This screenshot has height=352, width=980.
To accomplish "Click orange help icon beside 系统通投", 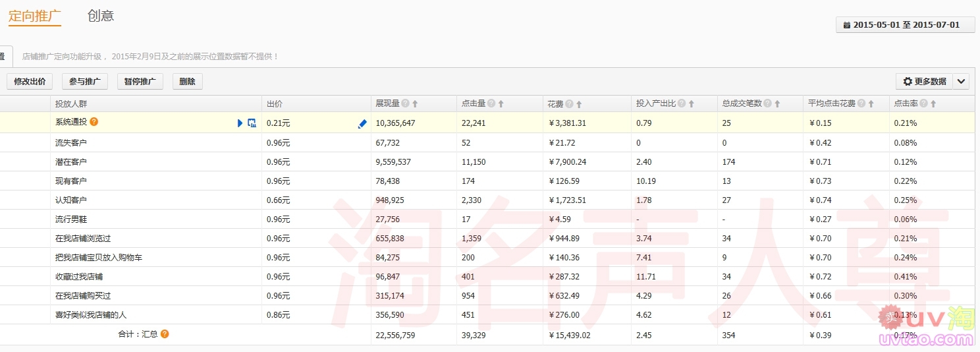I will click(x=94, y=122).
